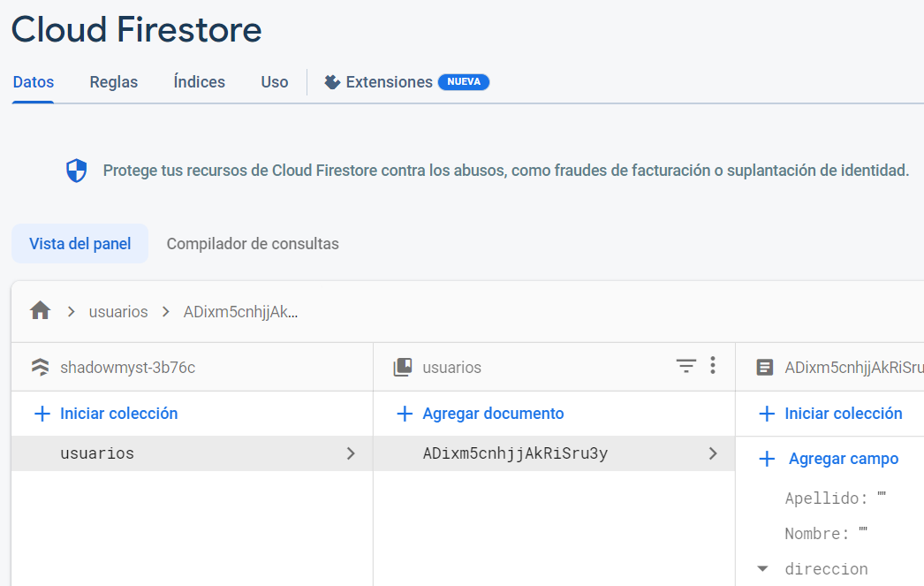Open the Uso tab

click(x=275, y=82)
